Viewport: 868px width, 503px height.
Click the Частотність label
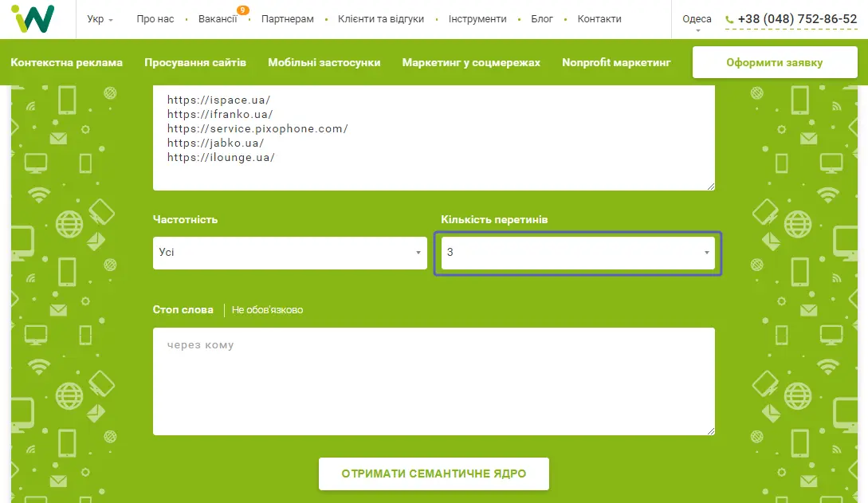[185, 220]
